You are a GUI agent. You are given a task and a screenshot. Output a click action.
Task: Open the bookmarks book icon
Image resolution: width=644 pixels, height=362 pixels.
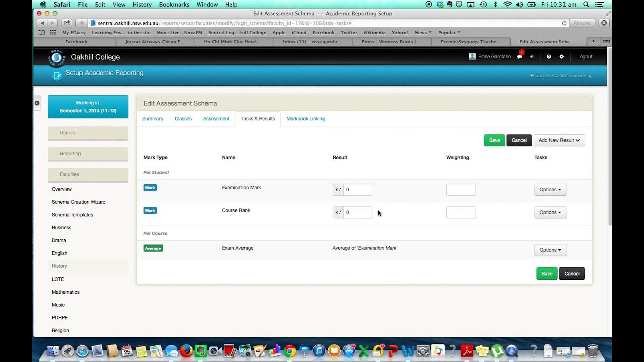[x=42, y=32]
